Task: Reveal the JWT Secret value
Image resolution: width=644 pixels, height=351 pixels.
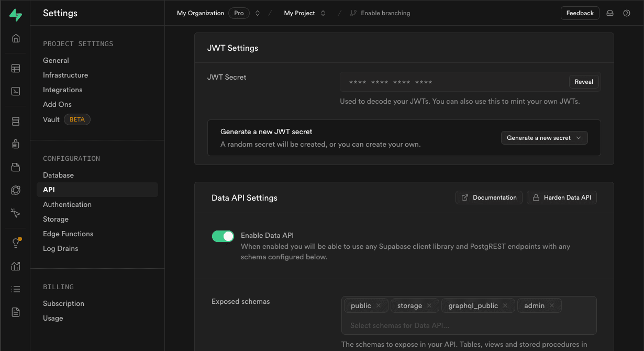Action: pos(584,81)
